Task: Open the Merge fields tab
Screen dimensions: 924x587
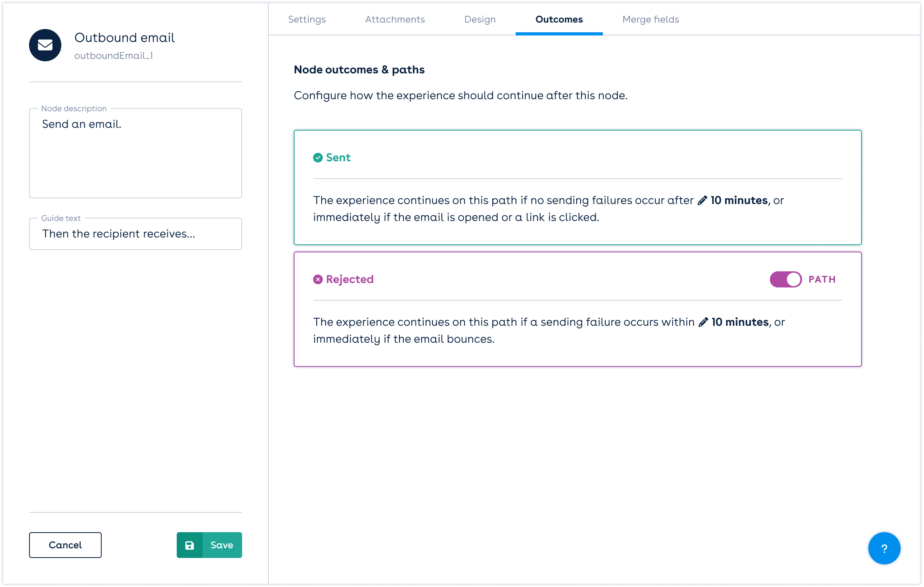Action: (x=650, y=19)
